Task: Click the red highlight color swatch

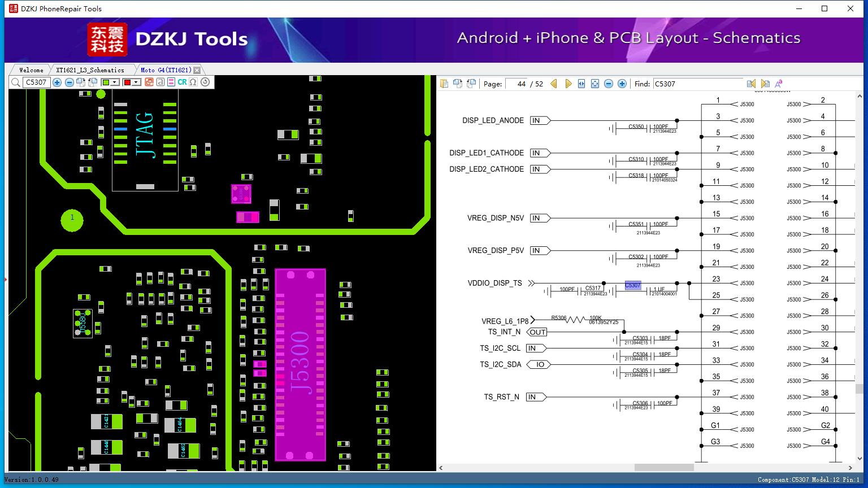Action: click(127, 82)
